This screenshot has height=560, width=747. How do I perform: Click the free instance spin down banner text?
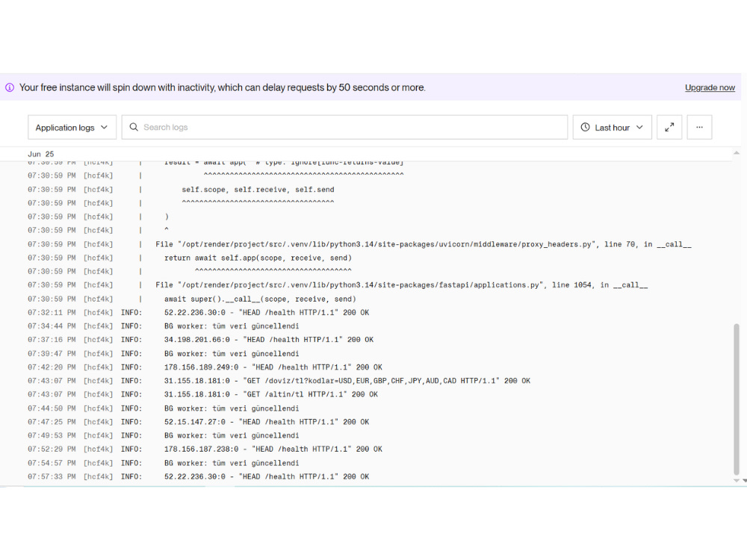[222, 87]
